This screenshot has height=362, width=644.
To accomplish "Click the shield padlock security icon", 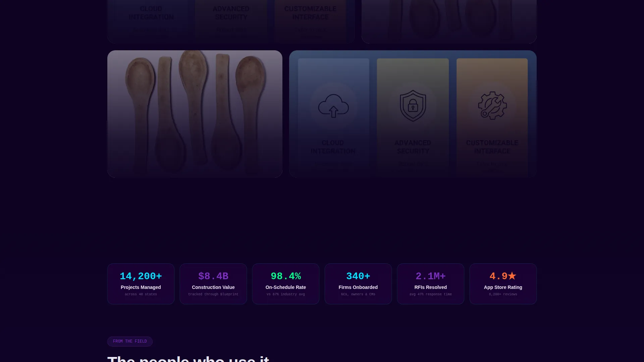I will click(x=413, y=106).
